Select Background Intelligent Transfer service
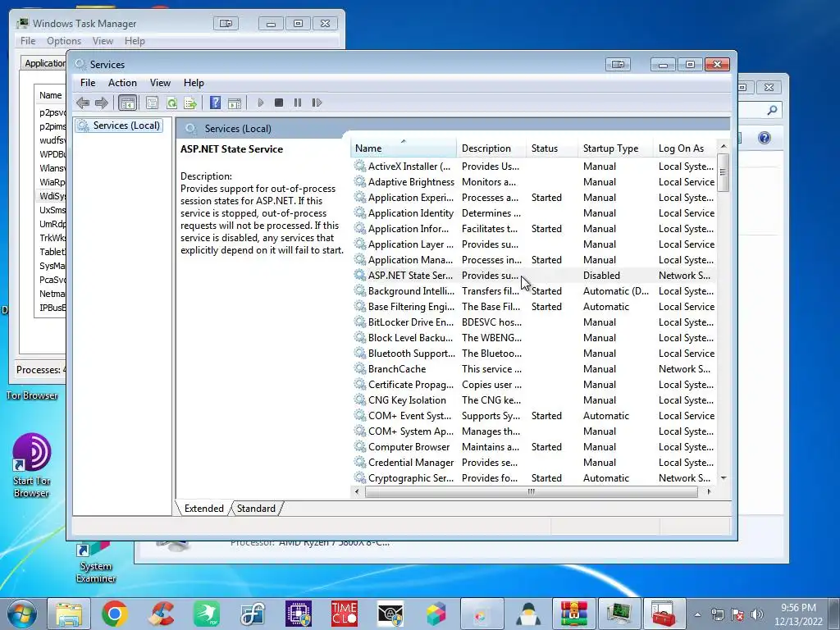Screen dimensions: 840x630 tap(533, 291)
